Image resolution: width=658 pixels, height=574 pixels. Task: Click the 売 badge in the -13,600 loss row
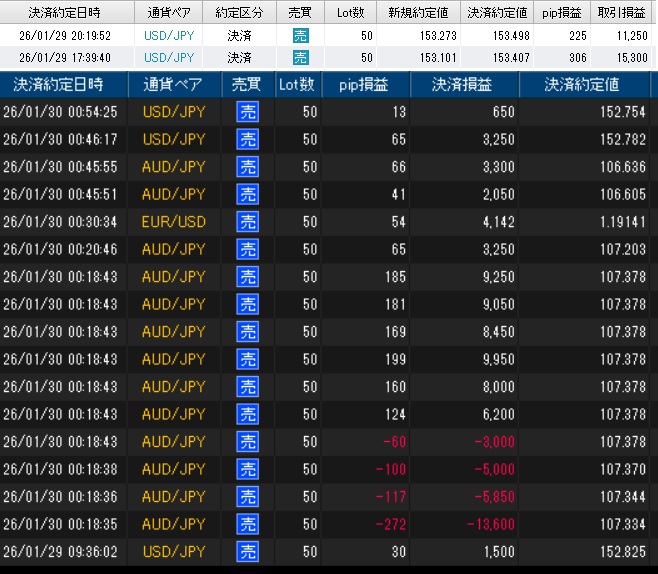(x=247, y=524)
